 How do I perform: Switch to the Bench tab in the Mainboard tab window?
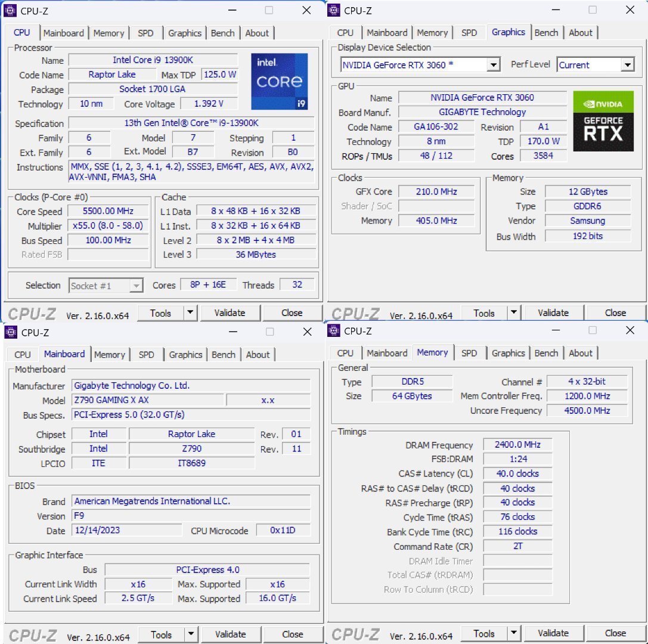pos(224,355)
